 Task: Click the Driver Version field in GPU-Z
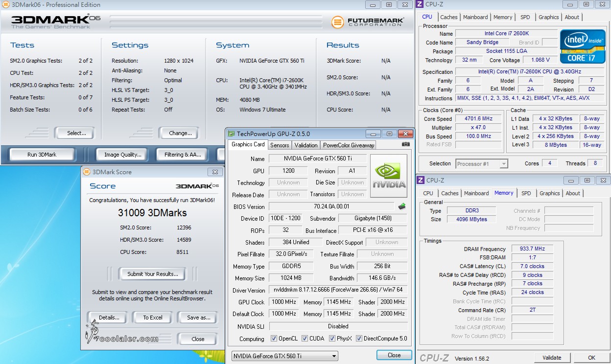tap(338, 290)
